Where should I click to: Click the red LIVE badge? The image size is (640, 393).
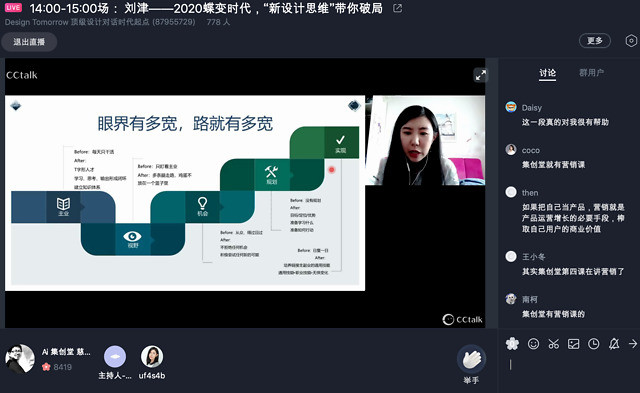click(13, 7)
